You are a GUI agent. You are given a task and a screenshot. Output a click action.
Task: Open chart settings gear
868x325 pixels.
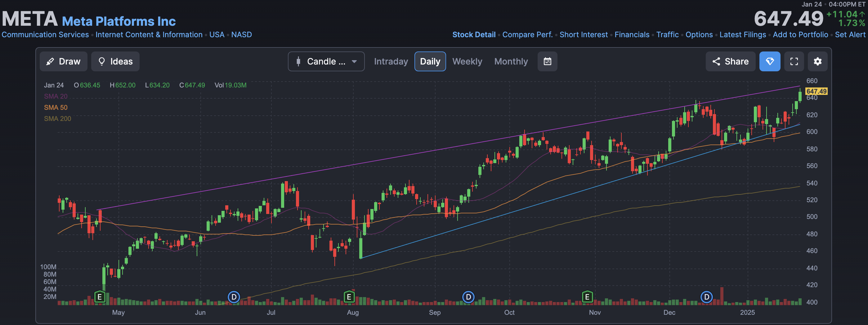tap(817, 61)
